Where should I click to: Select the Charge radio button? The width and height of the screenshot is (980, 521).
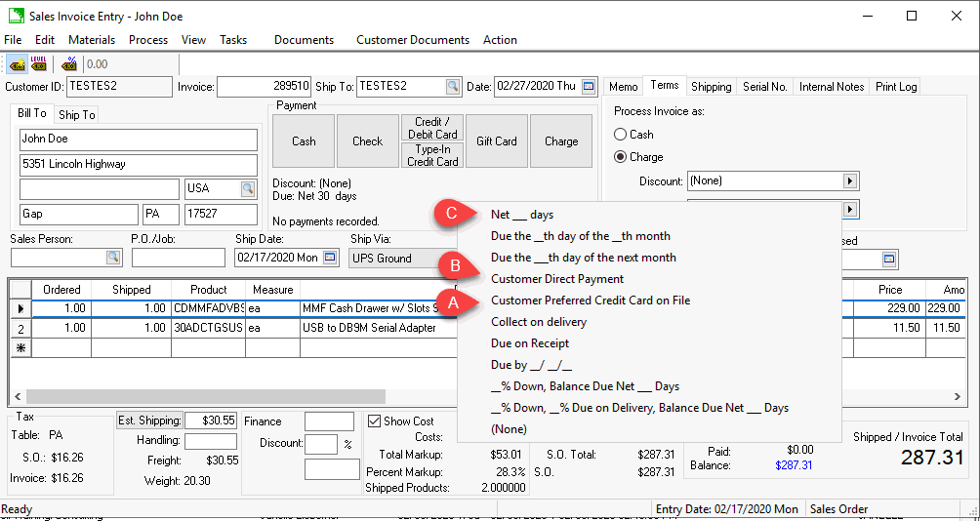pos(621,156)
